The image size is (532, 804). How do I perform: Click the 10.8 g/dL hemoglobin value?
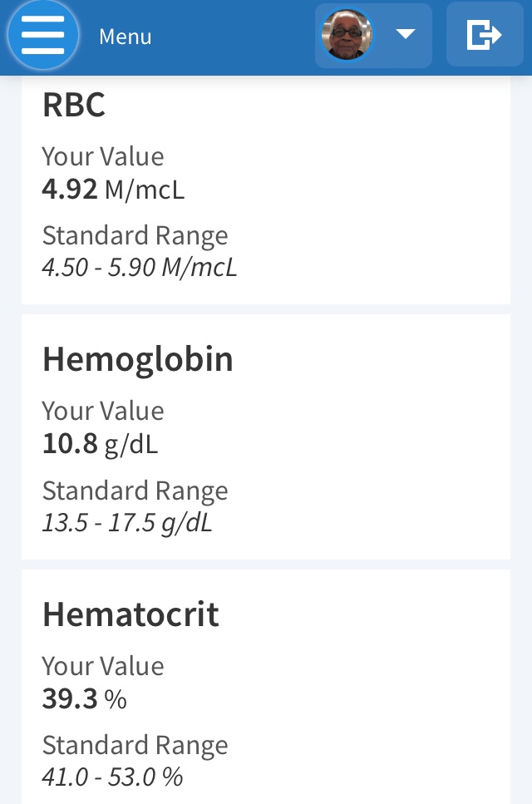pos(100,444)
